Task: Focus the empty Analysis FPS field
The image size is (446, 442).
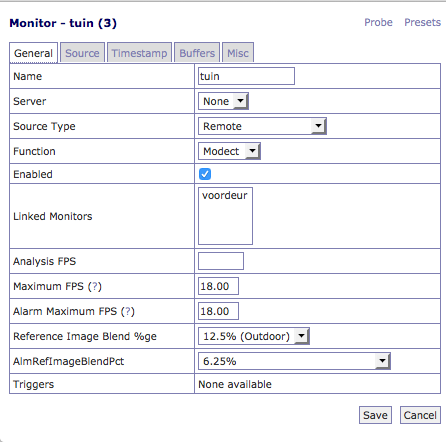Action: 221,261
